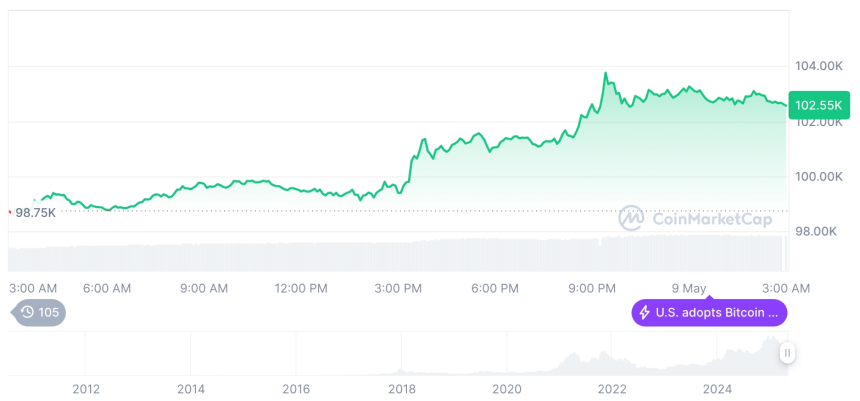The image size is (860, 401).
Task: Select 2024 on the range navigator timeline
Action: [717, 389]
